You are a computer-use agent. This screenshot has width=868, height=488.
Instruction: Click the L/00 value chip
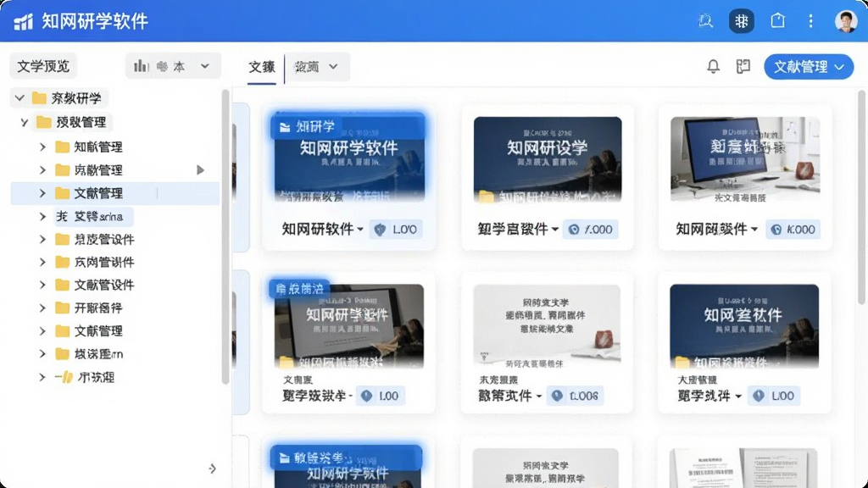click(x=774, y=396)
